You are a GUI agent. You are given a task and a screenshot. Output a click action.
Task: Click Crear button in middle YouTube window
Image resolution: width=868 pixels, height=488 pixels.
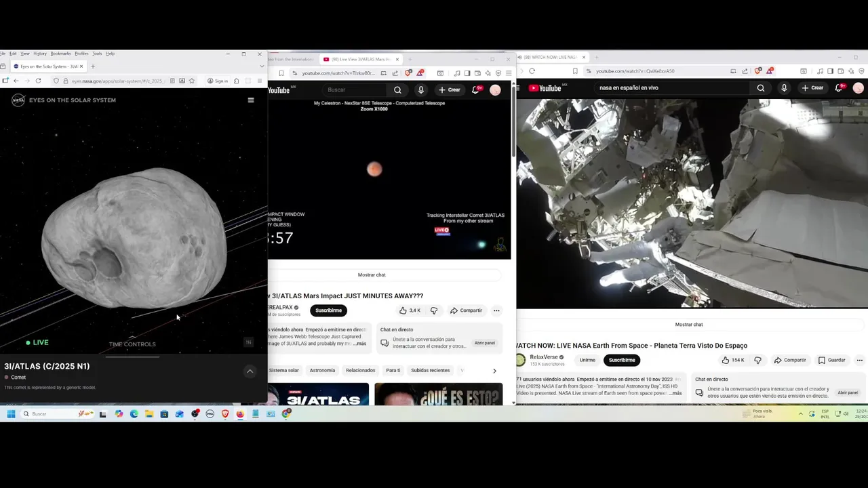pyautogui.click(x=450, y=89)
